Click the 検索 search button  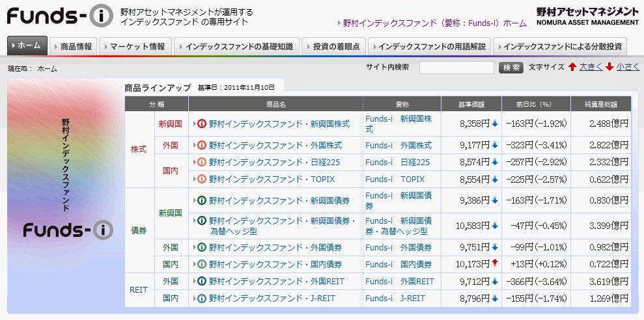(511, 68)
